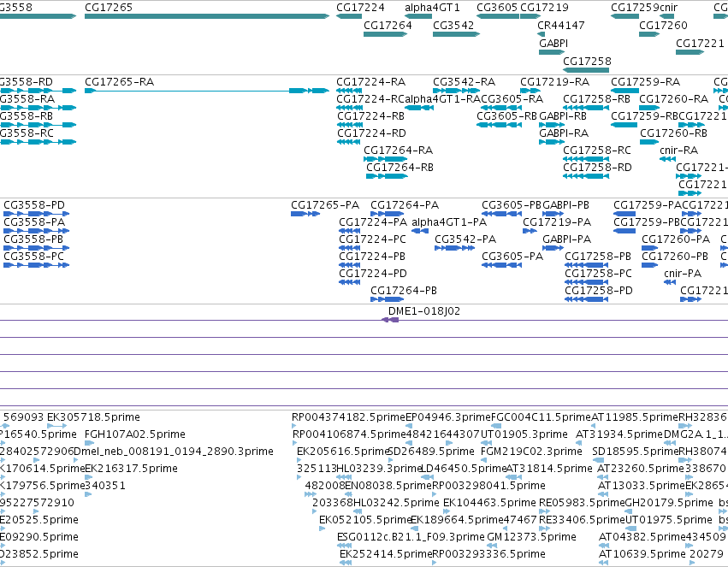Image resolution: width=728 pixels, height=567 pixels.
Task: Click the CG17258-PB protein label
Action: point(598,256)
